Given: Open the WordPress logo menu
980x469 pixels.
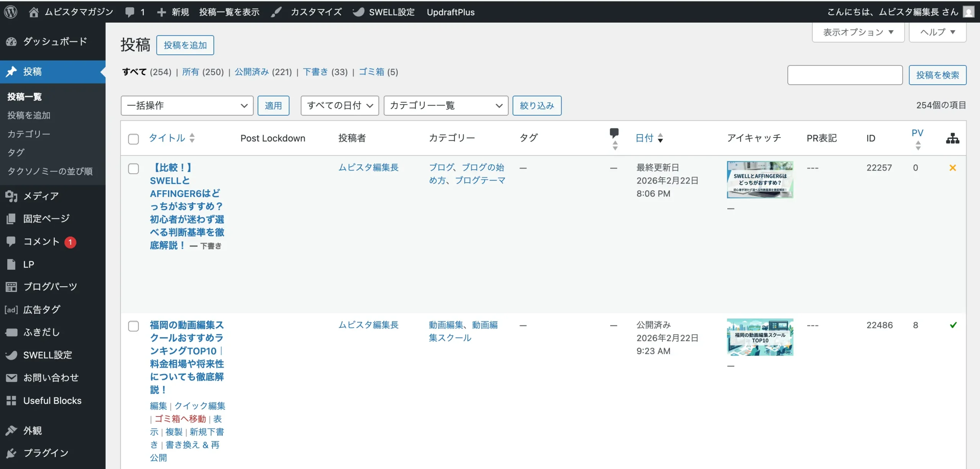Looking at the screenshot, I should 11,11.
